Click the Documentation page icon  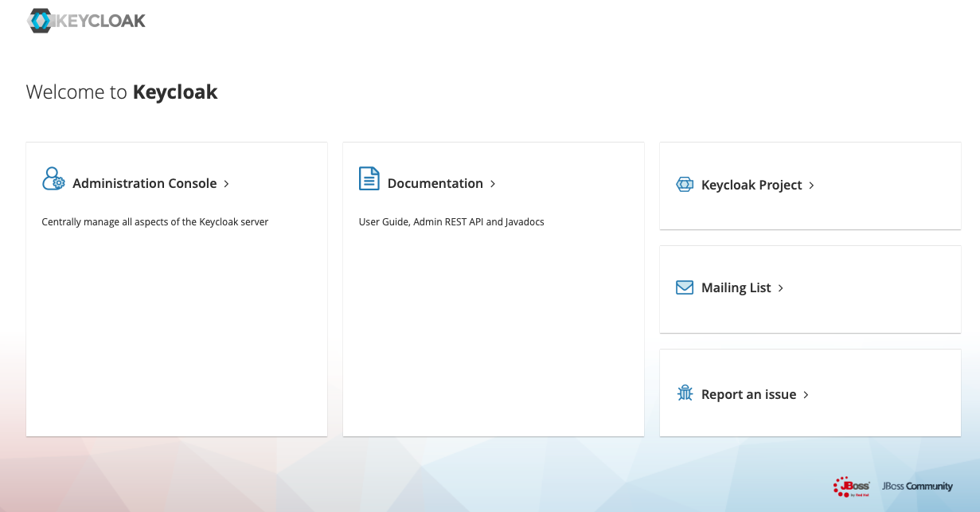(369, 178)
